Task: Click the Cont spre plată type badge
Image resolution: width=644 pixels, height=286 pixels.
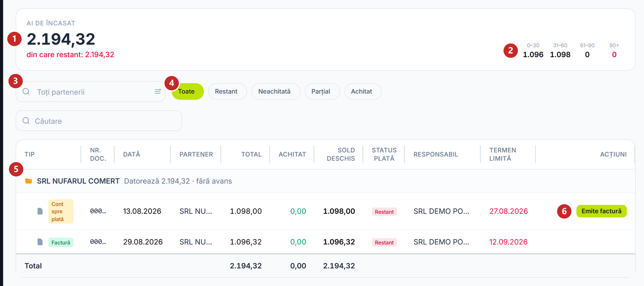Action: 61,211
